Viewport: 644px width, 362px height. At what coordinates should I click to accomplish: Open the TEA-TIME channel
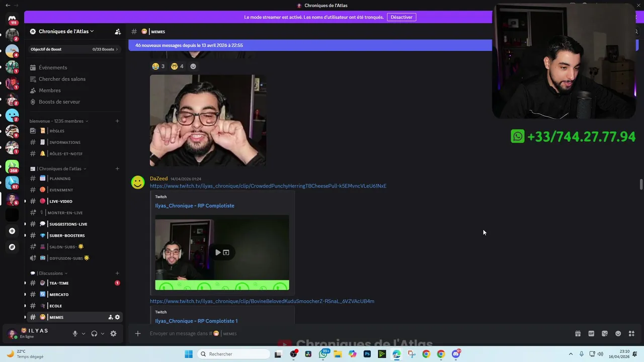pyautogui.click(x=74, y=283)
